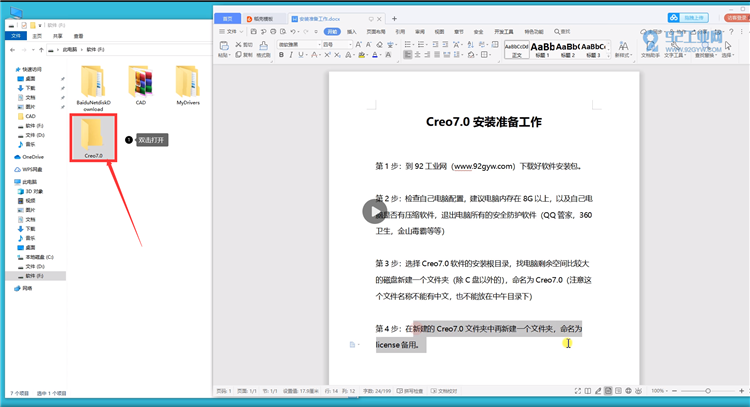750x407 pixels.
Task: Click the www.92gyw.com link in document
Action: [483, 166]
